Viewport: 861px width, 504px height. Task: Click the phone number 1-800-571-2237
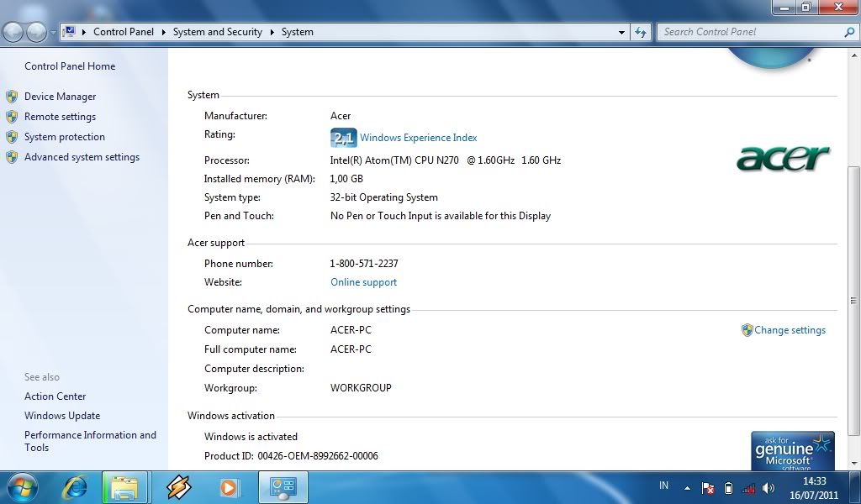coord(364,264)
